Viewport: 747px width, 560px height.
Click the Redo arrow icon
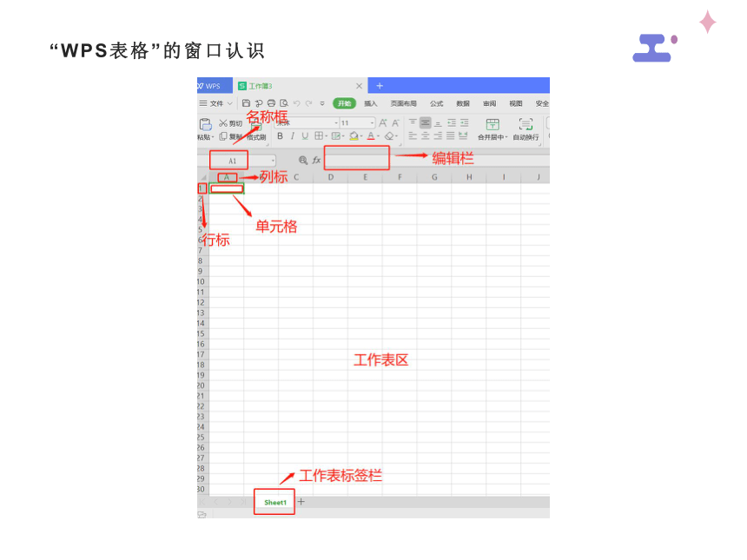tap(308, 102)
